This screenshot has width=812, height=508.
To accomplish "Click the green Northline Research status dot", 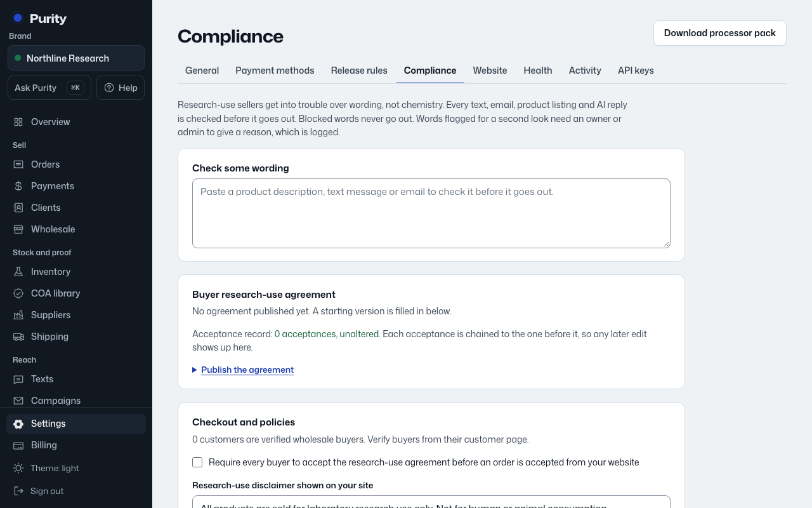I will 18,58.
